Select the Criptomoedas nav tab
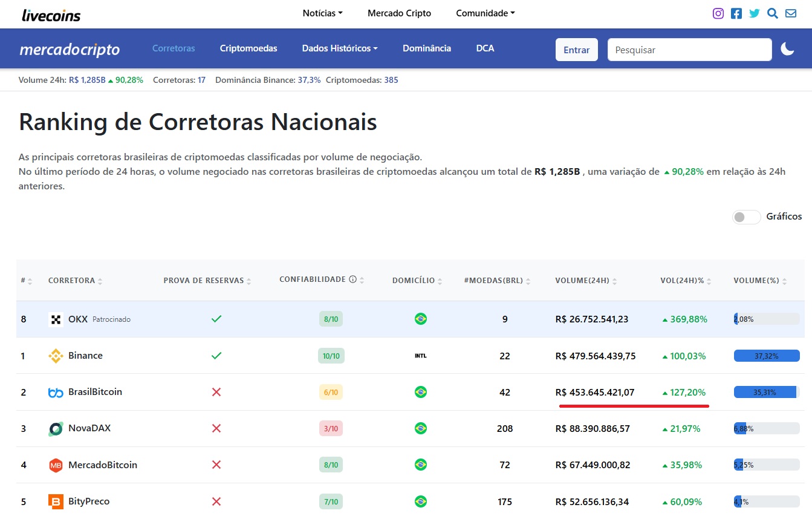Viewport: 812px width, 519px height. 248,48
